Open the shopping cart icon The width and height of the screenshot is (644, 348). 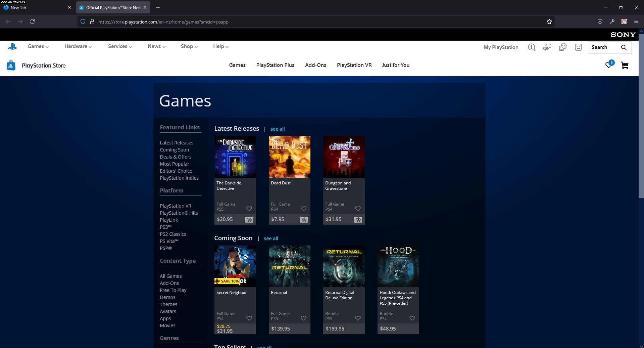pos(624,65)
